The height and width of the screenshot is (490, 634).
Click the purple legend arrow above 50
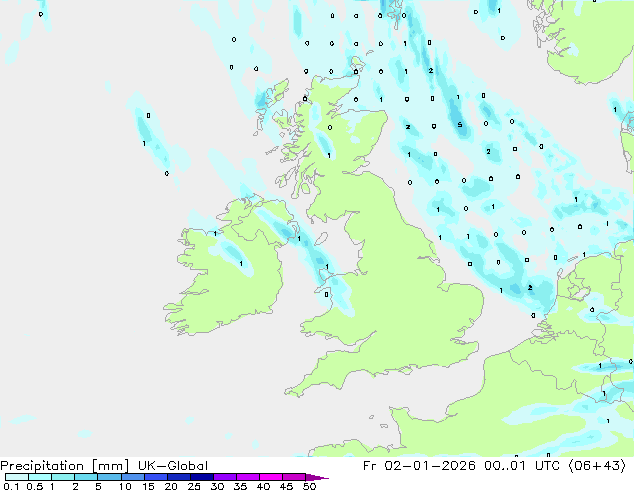point(317,477)
